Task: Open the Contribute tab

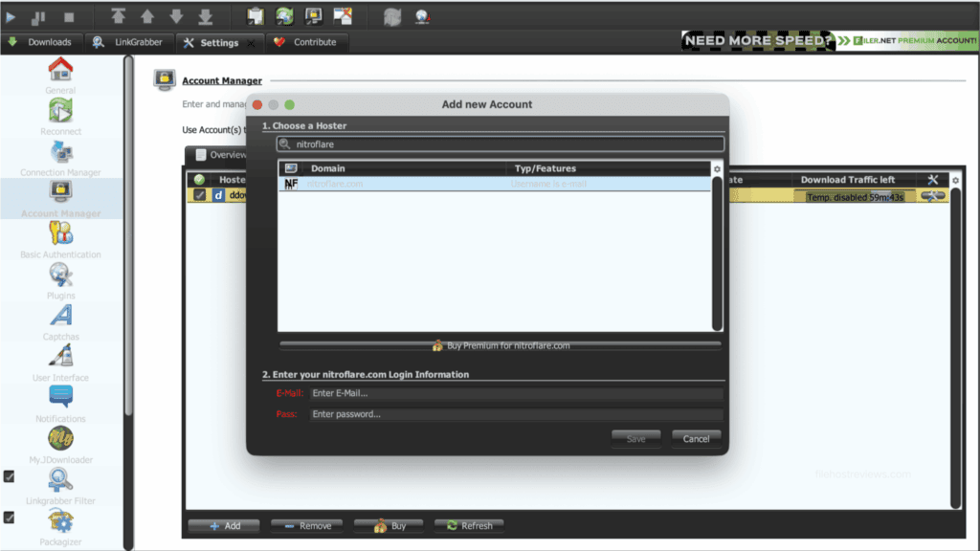Action: click(x=305, y=42)
